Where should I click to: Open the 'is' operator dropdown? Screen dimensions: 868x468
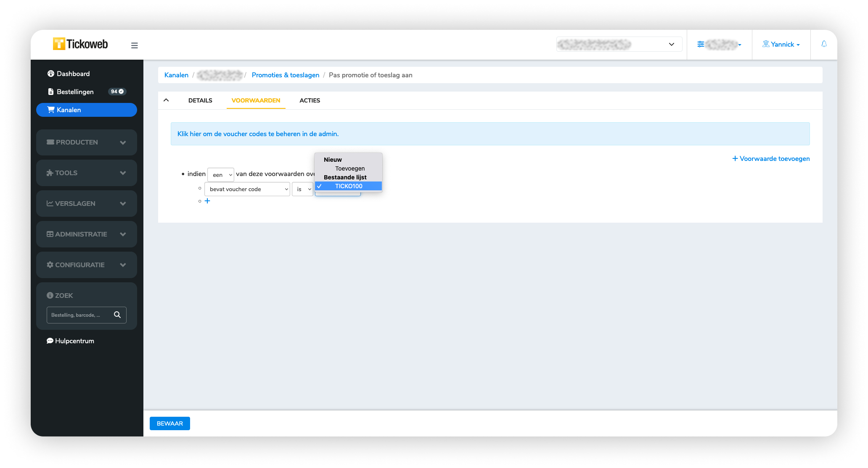pyautogui.click(x=303, y=189)
